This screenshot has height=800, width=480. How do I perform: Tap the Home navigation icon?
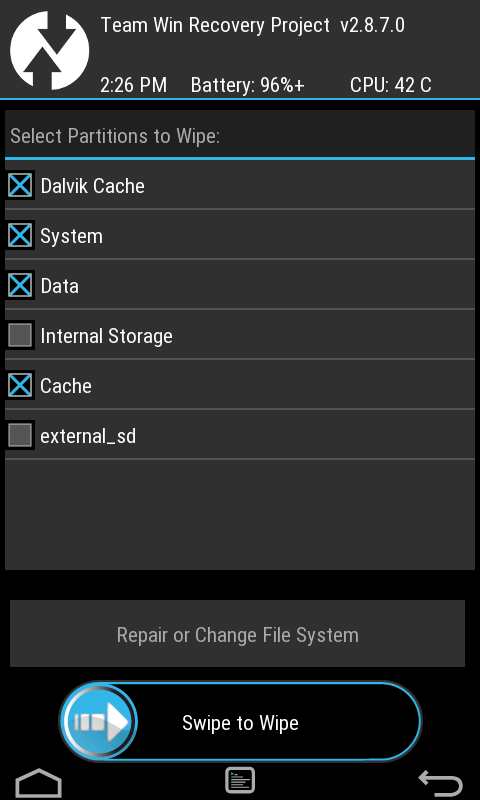(38, 782)
